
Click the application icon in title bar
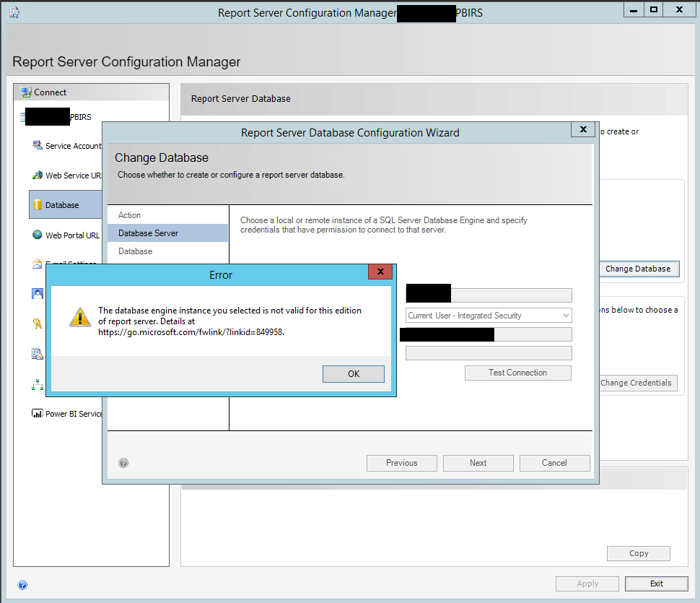(x=14, y=12)
